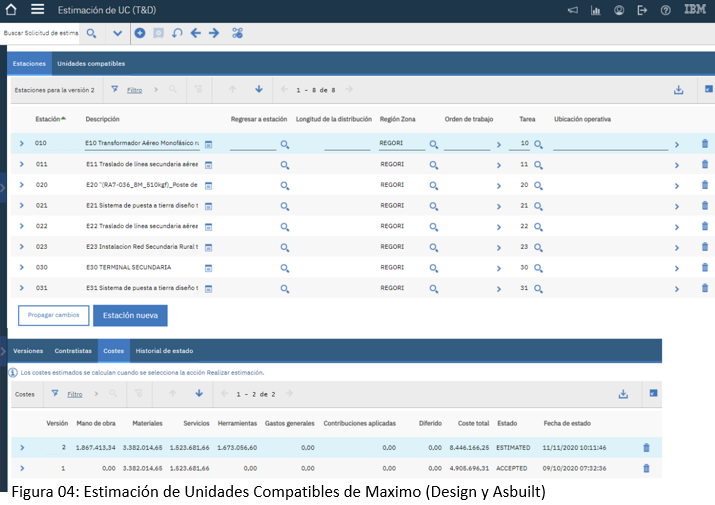Open Orden de trabajo chevron for row 022

point(498,227)
